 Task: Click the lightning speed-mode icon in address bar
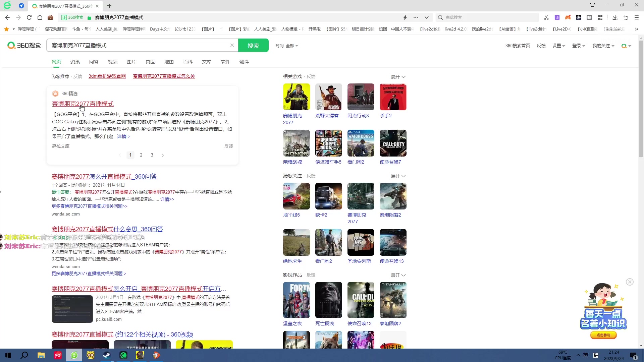click(x=405, y=17)
